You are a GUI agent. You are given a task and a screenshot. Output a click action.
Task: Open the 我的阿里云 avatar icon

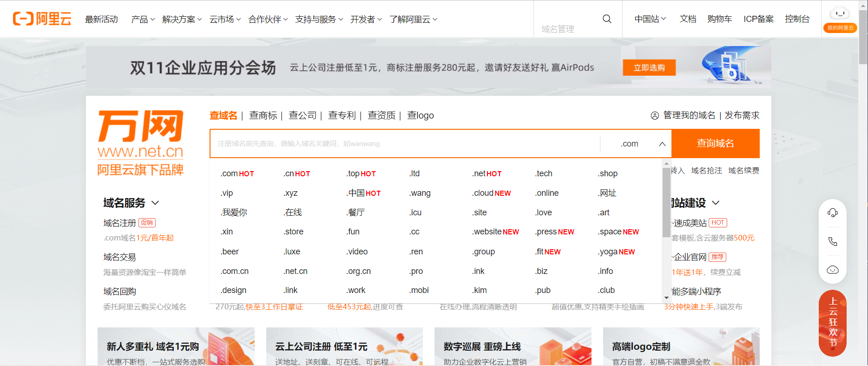coord(840,19)
